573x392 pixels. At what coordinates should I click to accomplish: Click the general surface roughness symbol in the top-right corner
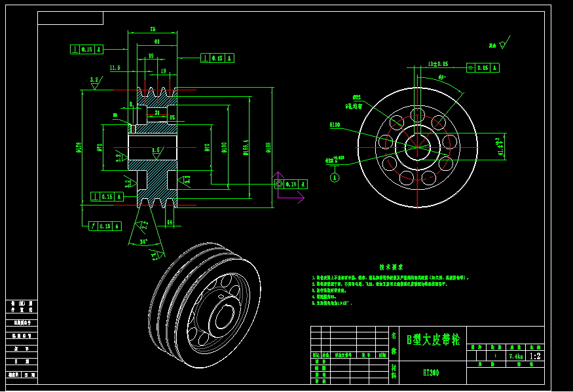(502, 45)
